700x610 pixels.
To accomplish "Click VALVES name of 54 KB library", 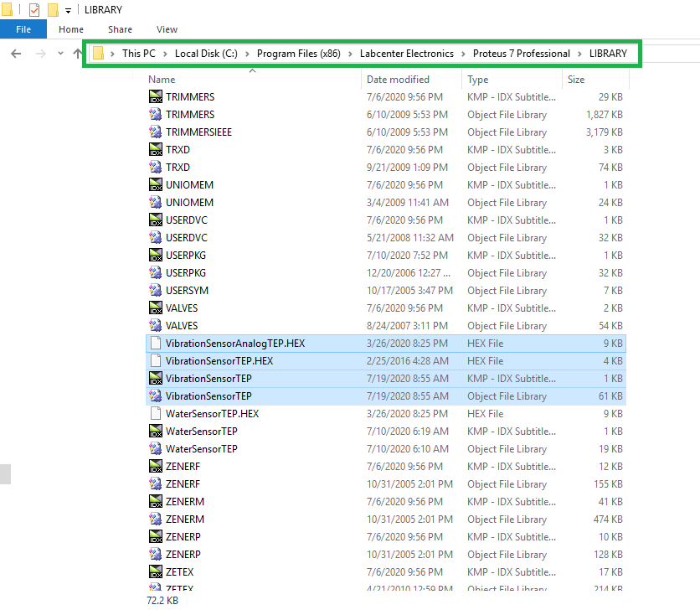I will (x=182, y=326).
